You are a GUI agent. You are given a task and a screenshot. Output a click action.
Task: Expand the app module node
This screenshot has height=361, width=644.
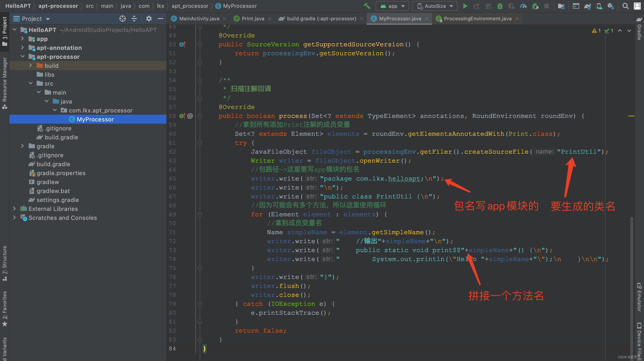coord(23,39)
